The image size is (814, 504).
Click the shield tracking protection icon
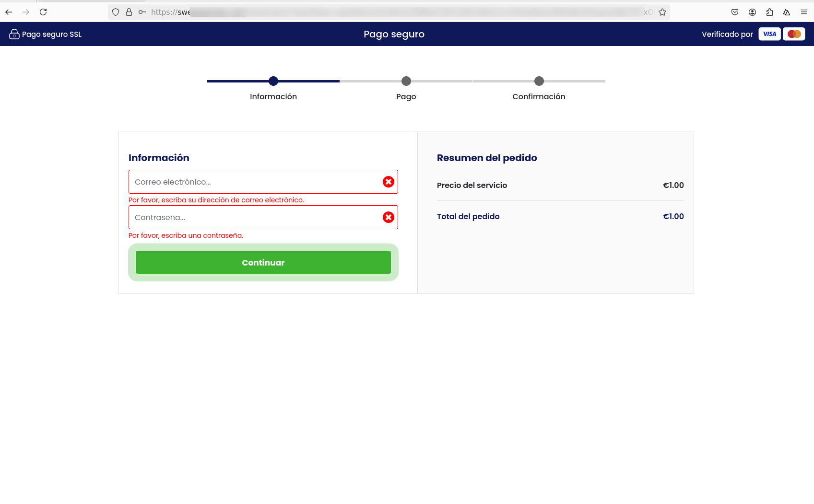point(116,12)
